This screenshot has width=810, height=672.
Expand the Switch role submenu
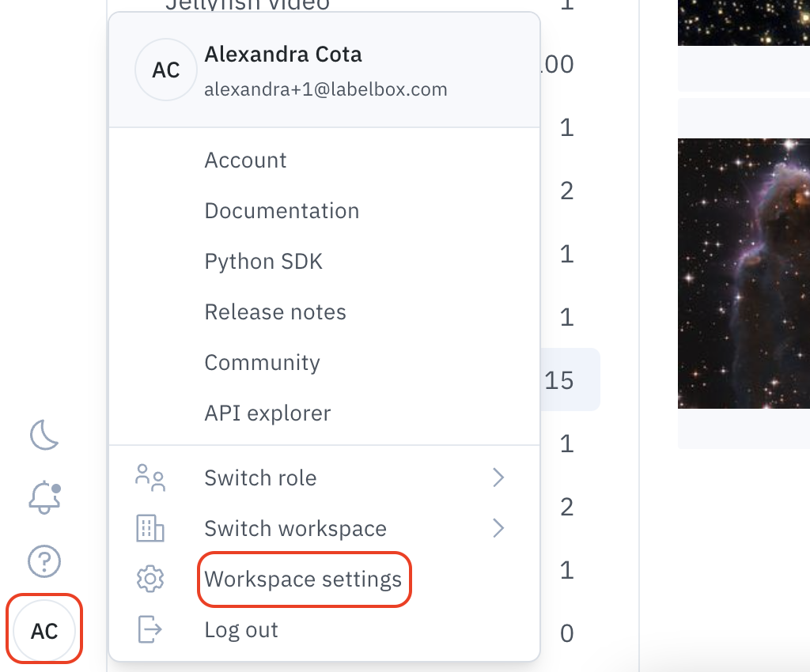(x=324, y=478)
